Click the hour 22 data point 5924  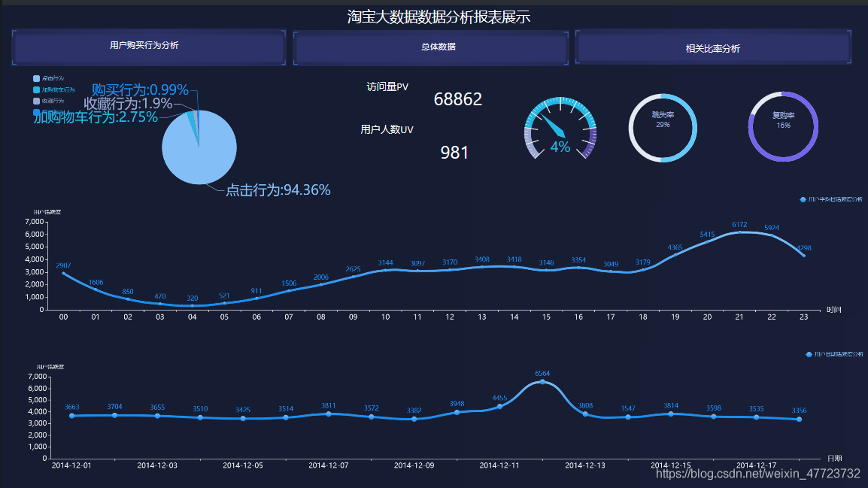(772, 235)
